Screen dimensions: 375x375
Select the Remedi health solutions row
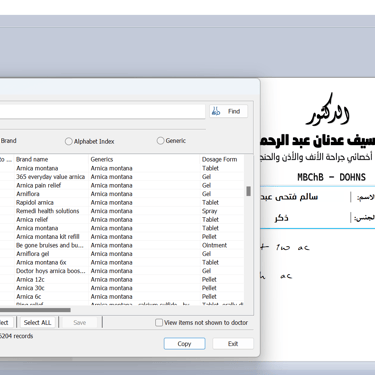(x=122, y=211)
